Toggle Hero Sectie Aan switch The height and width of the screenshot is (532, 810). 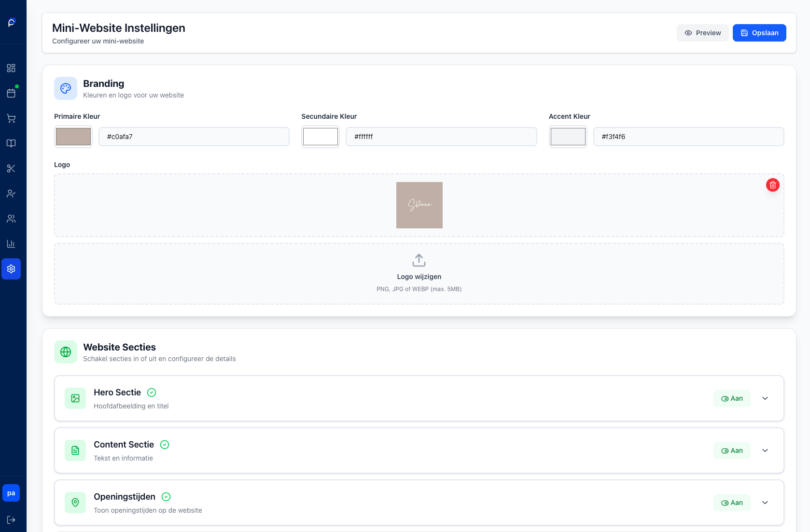pos(732,398)
